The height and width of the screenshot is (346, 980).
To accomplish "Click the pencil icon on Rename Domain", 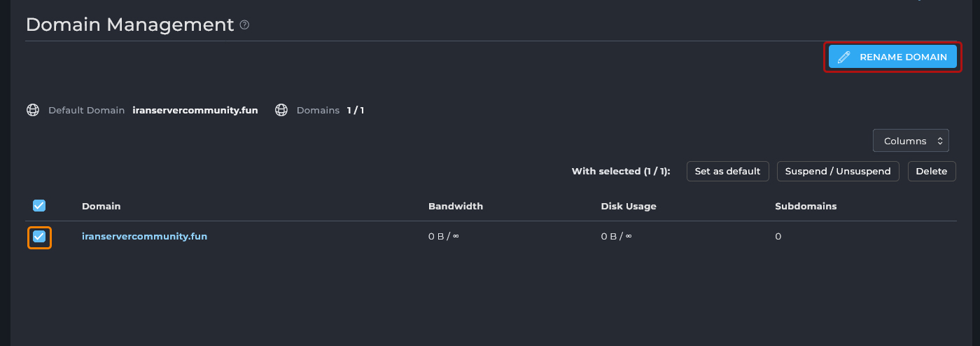I will coord(844,57).
